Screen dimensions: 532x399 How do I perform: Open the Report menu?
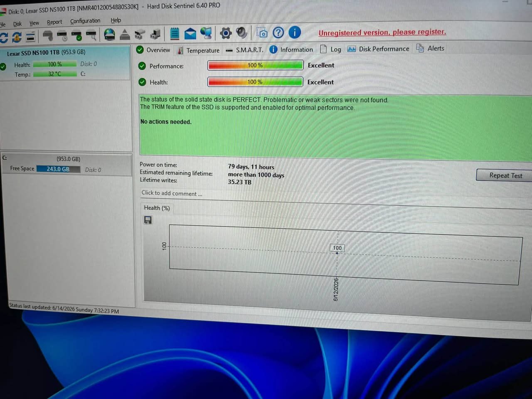(54, 22)
